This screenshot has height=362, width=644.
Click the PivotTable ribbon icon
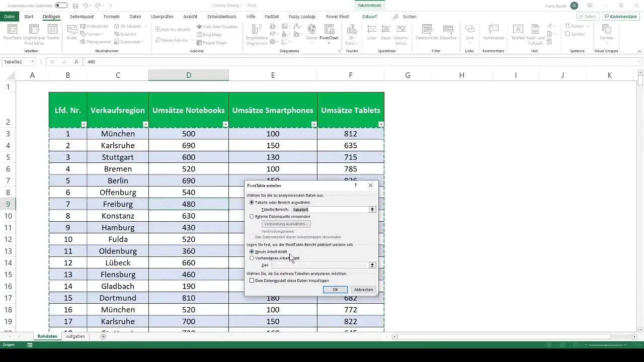(13, 33)
